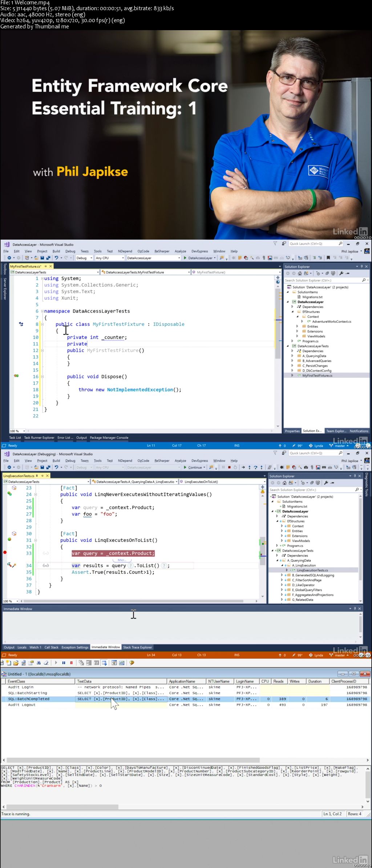Open DataAccessLayer startup project dropdown in first window
This screenshot has width=372, height=868.
click(x=153, y=258)
